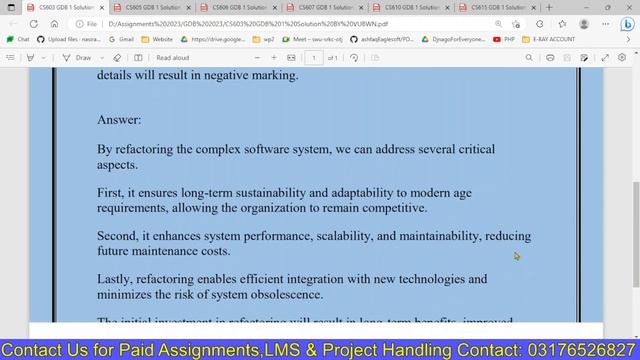Open the E-BAY ACCOUNT folder

549,40
